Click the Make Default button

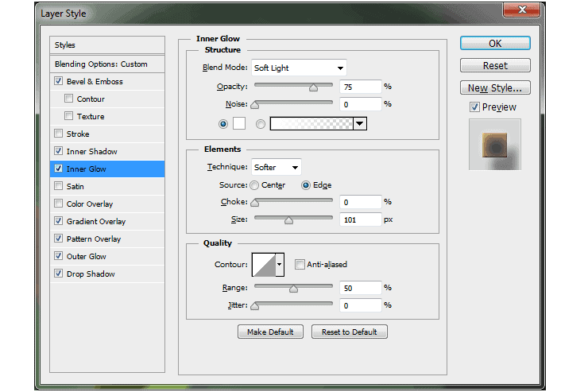[x=270, y=332]
